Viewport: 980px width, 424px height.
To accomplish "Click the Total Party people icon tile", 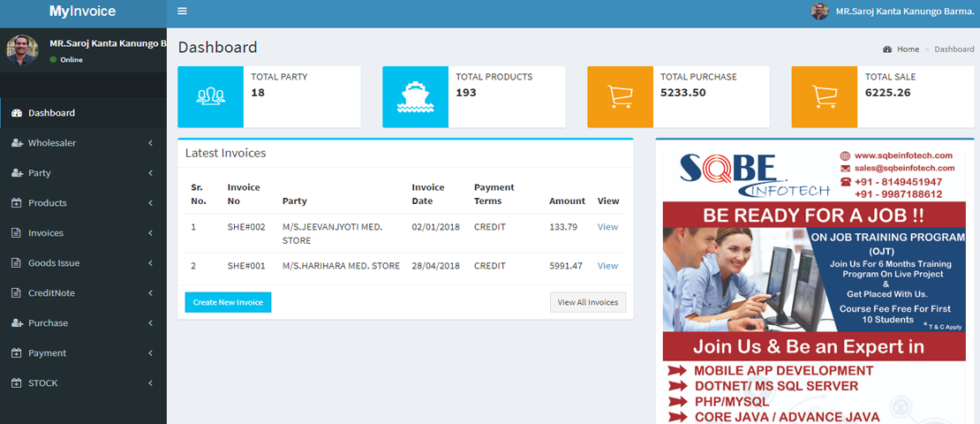I will click(x=211, y=97).
